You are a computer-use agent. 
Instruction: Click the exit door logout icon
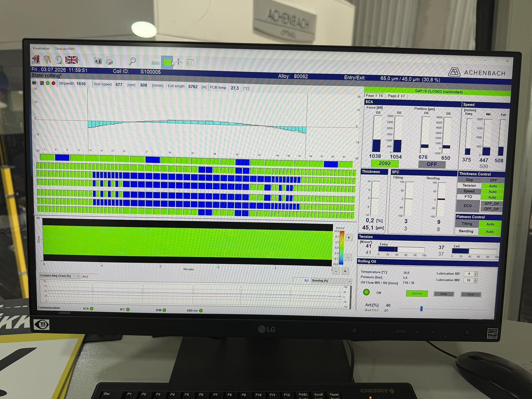pyautogui.click(x=36, y=60)
